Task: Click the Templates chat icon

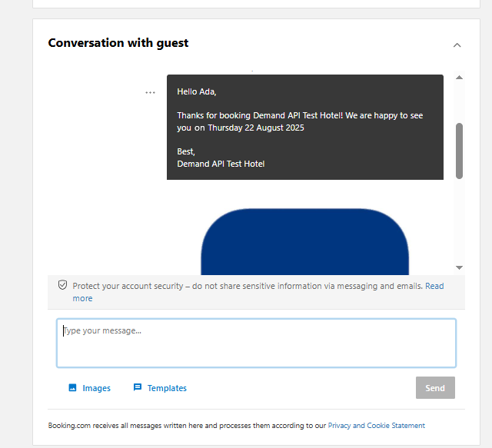Action: (x=138, y=387)
